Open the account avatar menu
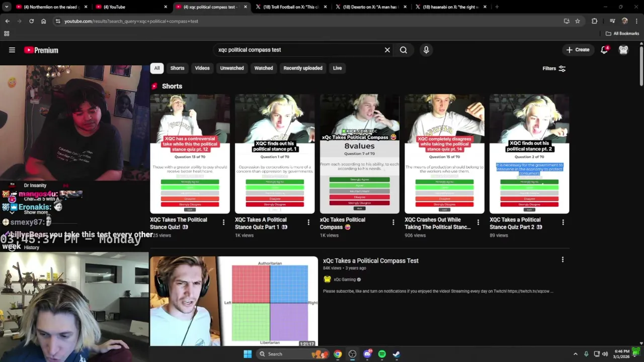Viewport: 644px width, 362px height. click(623, 50)
